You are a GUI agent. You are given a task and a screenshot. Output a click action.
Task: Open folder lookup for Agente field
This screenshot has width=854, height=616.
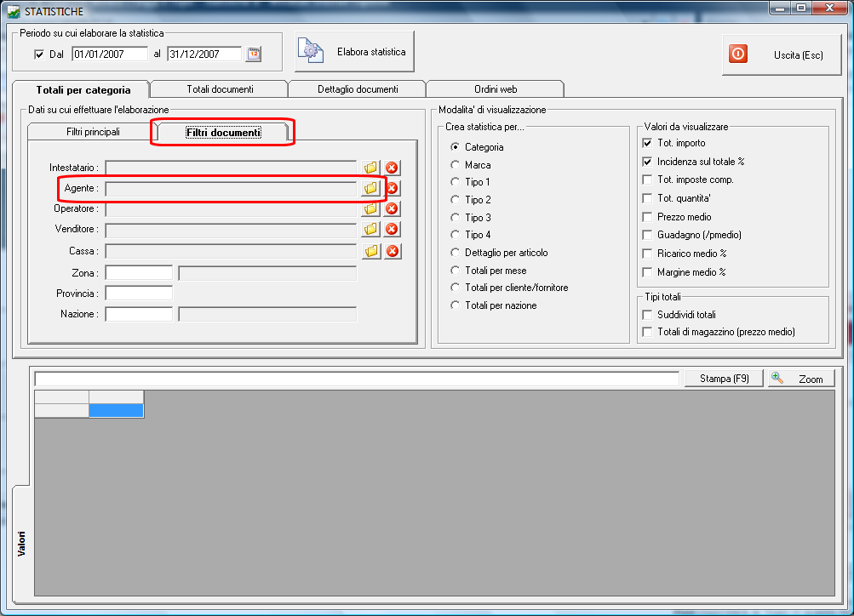pos(371,188)
